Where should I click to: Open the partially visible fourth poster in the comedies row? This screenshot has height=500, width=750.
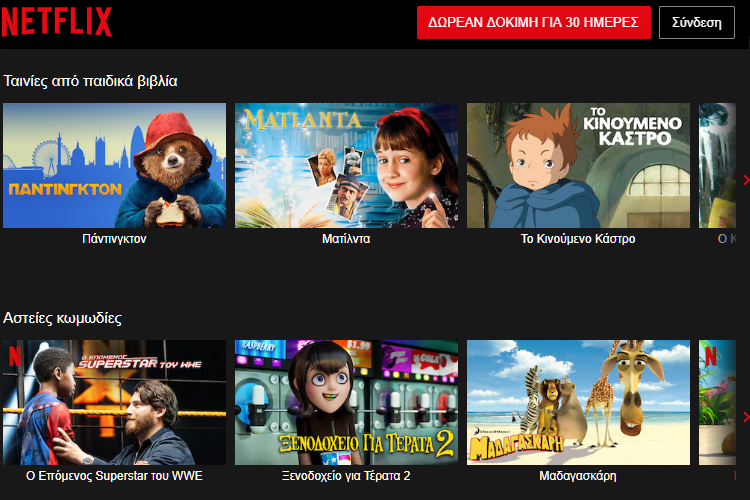[x=717, y=402]
